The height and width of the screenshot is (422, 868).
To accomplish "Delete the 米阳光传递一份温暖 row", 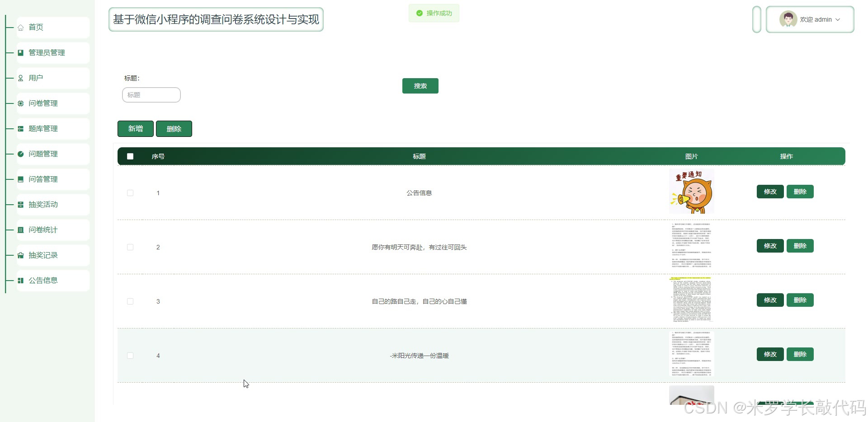I will pos(800,354).
